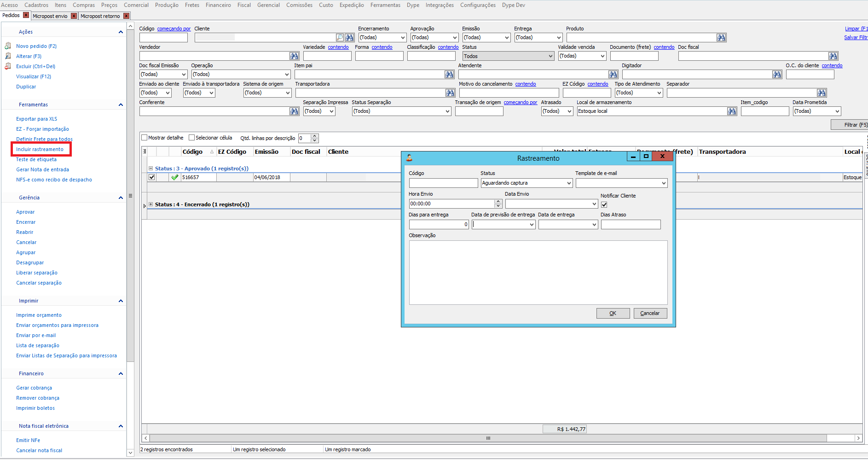
Task: Collapse the Ações sidebar section
Action: (x=121, y=32)
